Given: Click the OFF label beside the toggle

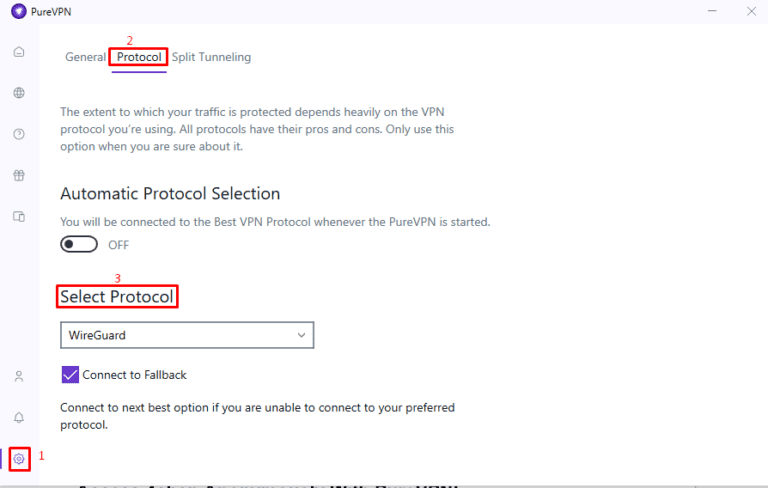Looking at the screenshot, I should click(118, 245).
